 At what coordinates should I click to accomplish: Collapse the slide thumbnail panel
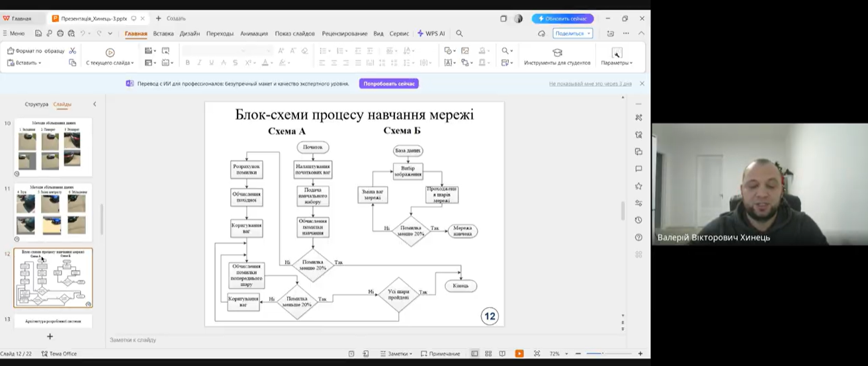95,104
